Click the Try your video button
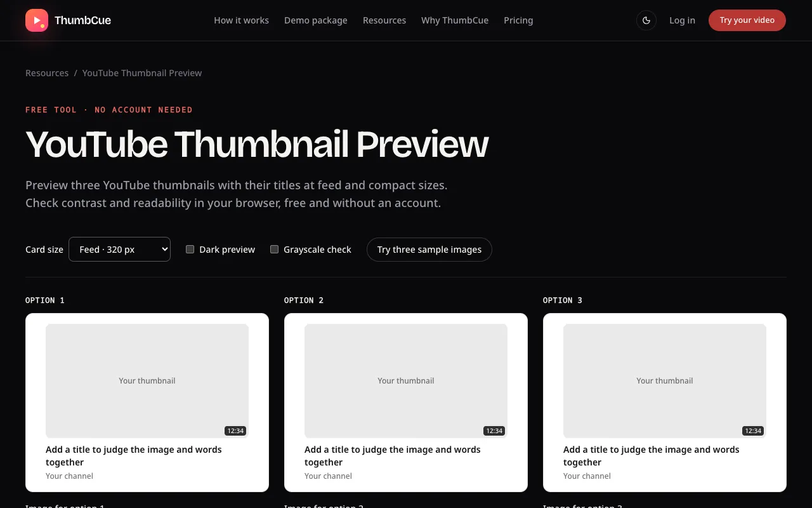The width and height of the screenshot is (812, 508). coord(747,20)
